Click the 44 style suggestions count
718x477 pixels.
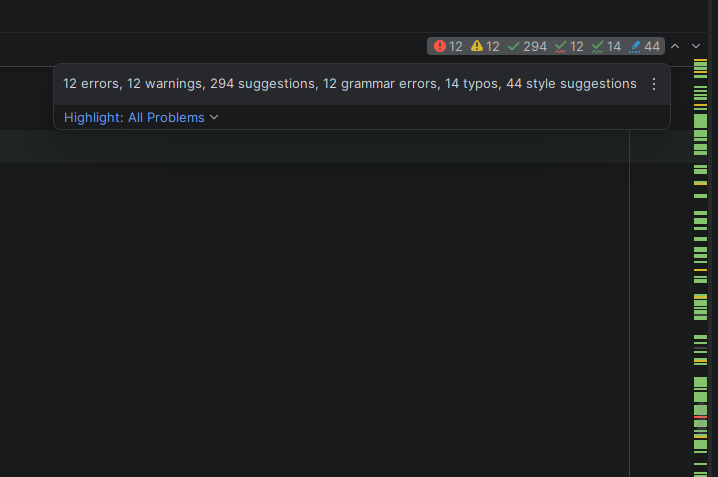(x=652, y=46)
